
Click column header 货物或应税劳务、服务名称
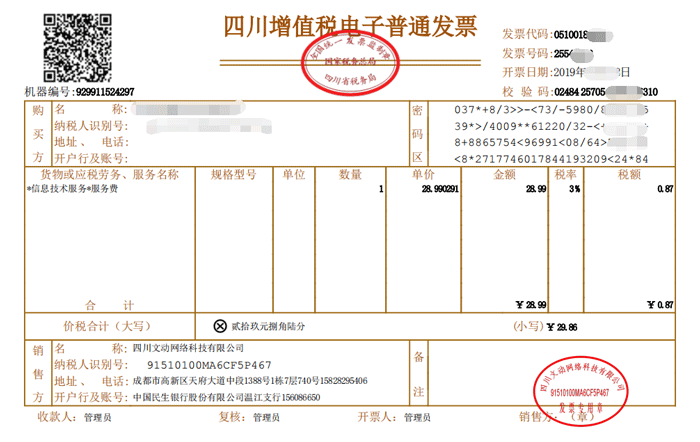tap(109, 175)
